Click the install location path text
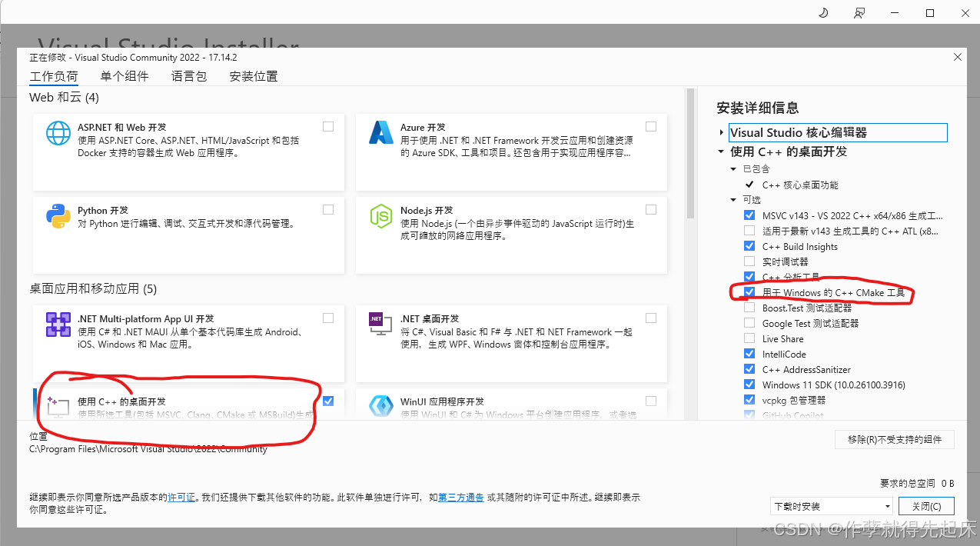 tap(148, 449)
